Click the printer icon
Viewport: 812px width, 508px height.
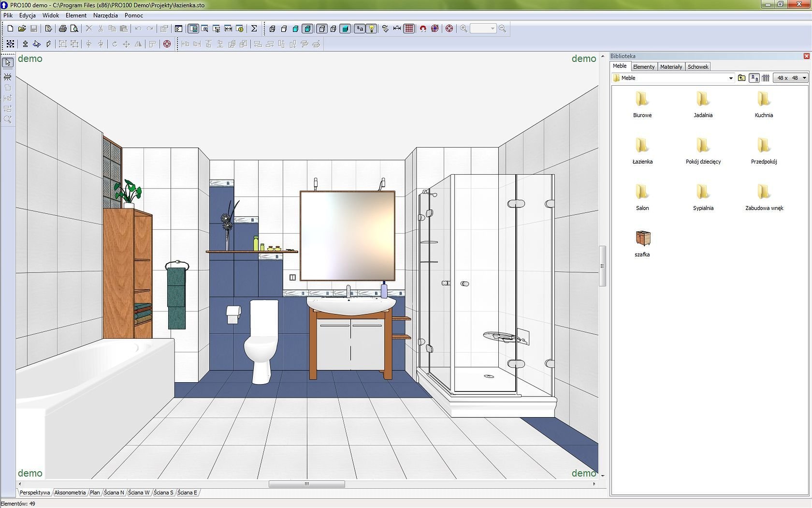[62, 29]
